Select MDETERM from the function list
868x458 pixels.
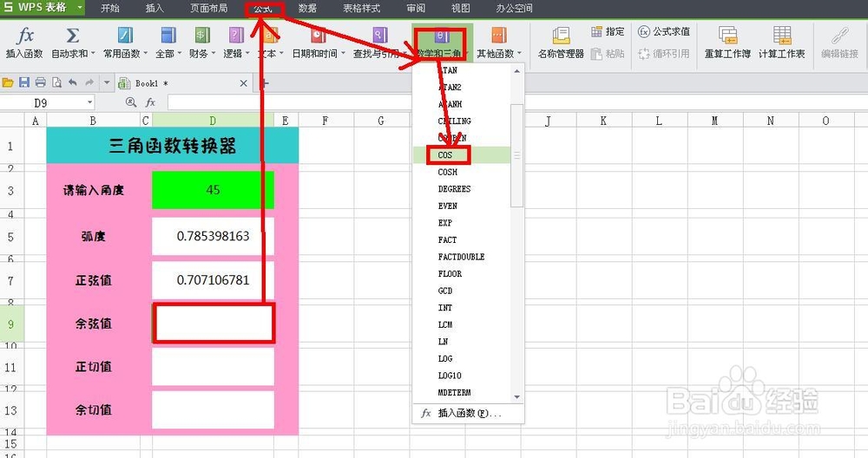point(462,393)
